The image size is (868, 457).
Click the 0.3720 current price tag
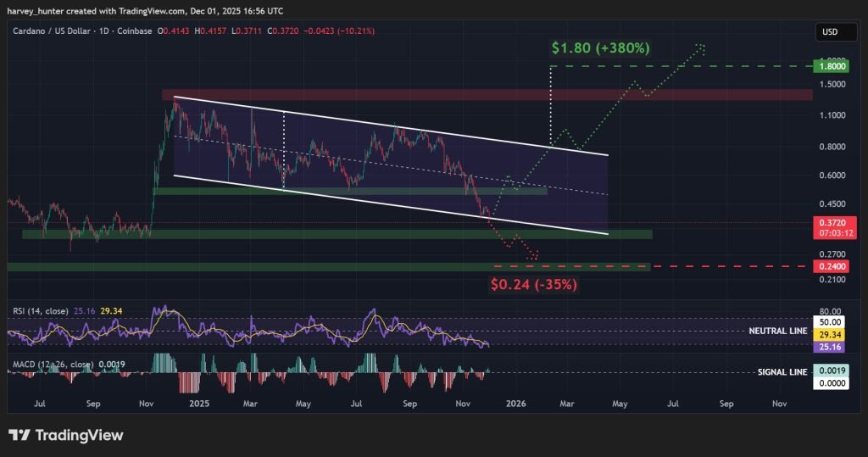(829, 222)
